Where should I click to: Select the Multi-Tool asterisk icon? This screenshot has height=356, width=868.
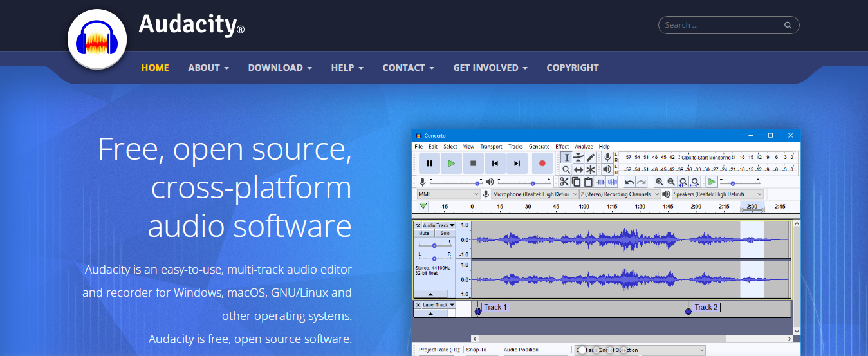point(591,169)
